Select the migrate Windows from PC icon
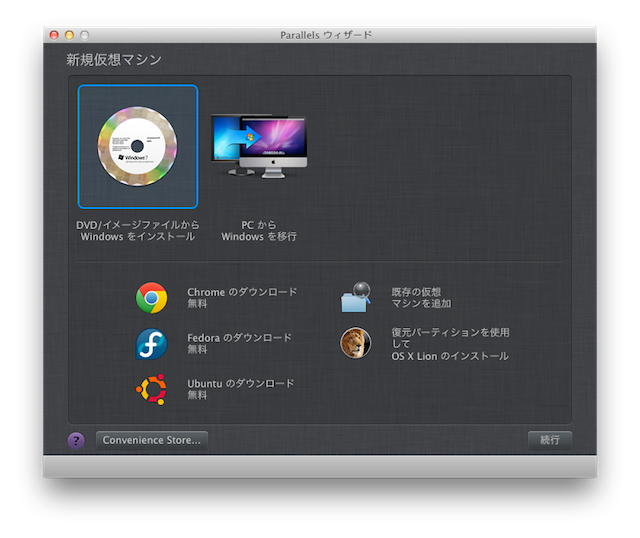The image size is (640, 538). [259, 146]
